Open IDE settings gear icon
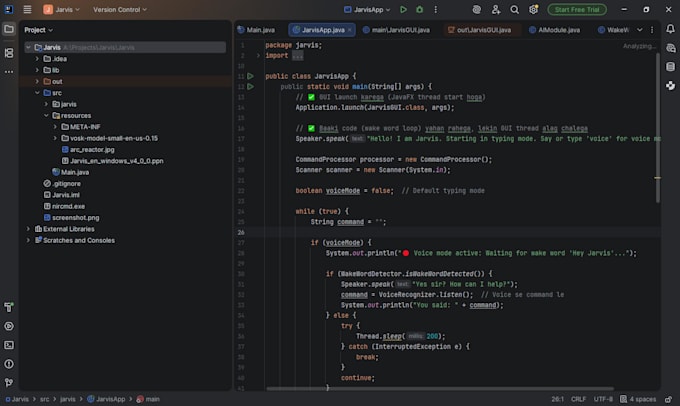Image resolution: width=680 pixels, height=406 pixels. 533,9
